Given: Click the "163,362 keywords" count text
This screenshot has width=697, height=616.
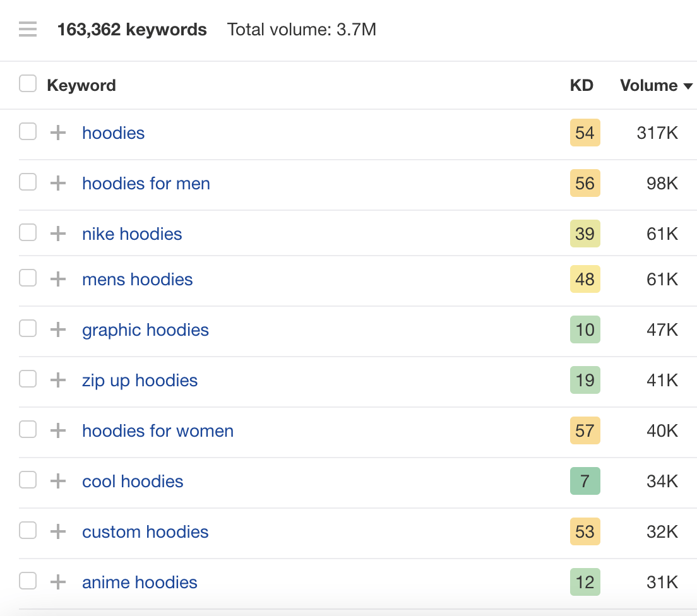Looking at the screenshot, I should 132,29.
